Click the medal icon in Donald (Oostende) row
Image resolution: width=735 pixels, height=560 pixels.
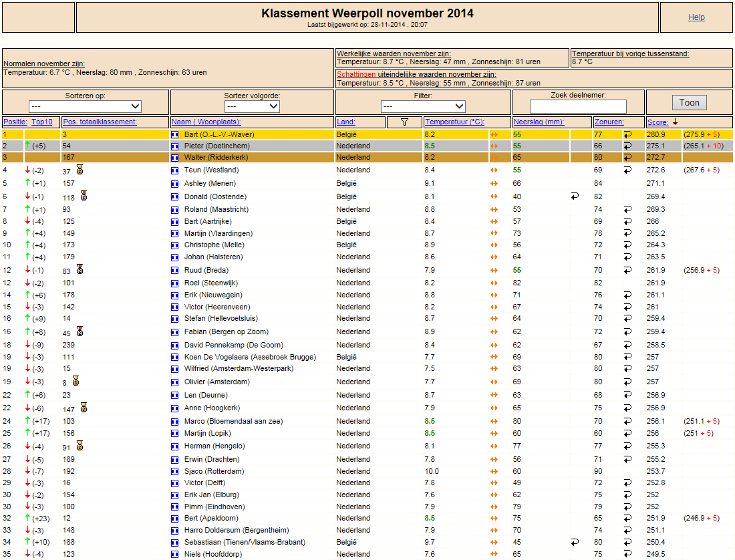pyautogui.click(x=84, y=195)
